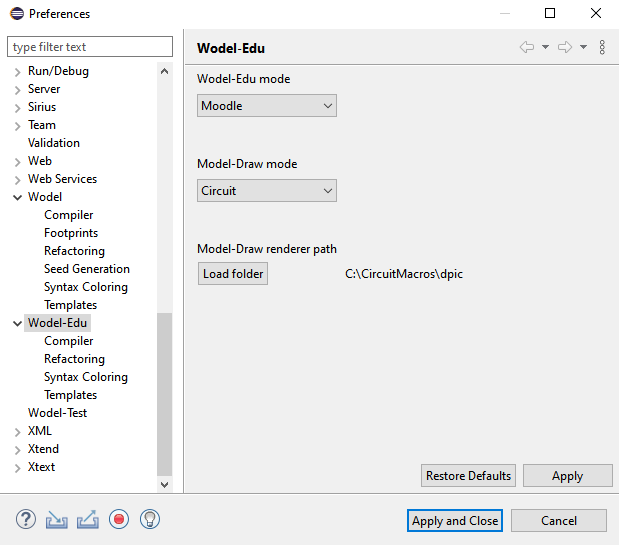Select Refactoring under Wodel

(x=75, y=251)
